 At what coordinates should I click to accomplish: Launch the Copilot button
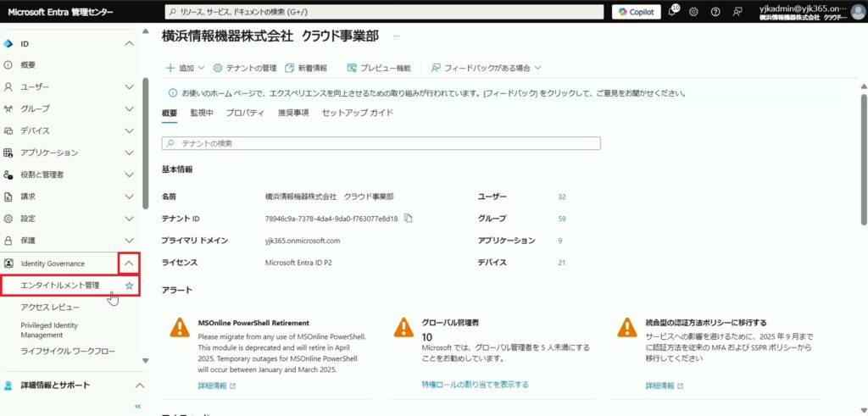(636, 12)
